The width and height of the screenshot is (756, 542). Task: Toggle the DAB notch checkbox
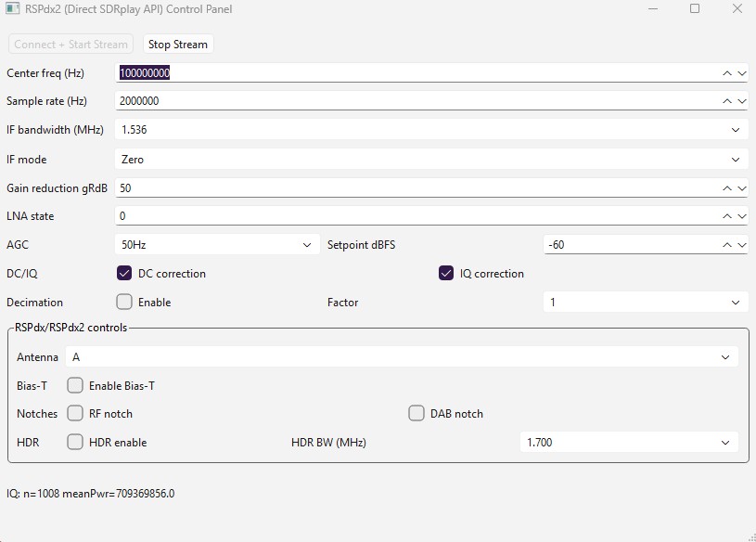click(x=416, y=414)
